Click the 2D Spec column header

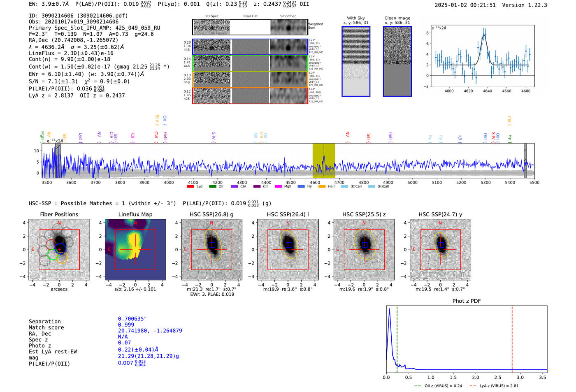pyautogui.click(x=212, y=16)
